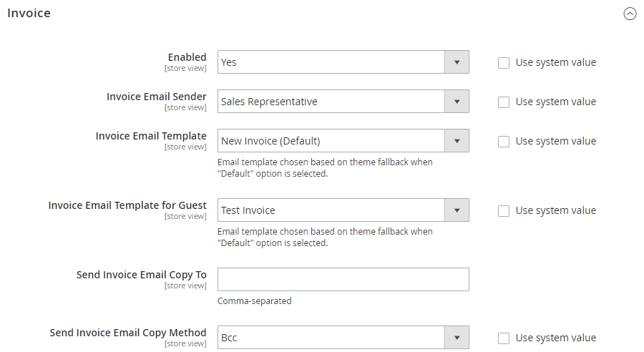Click the Enabled dropdown arrow button
Image resolution: width=644 pixels, height=352 pixels.
(x=457, y=62)
